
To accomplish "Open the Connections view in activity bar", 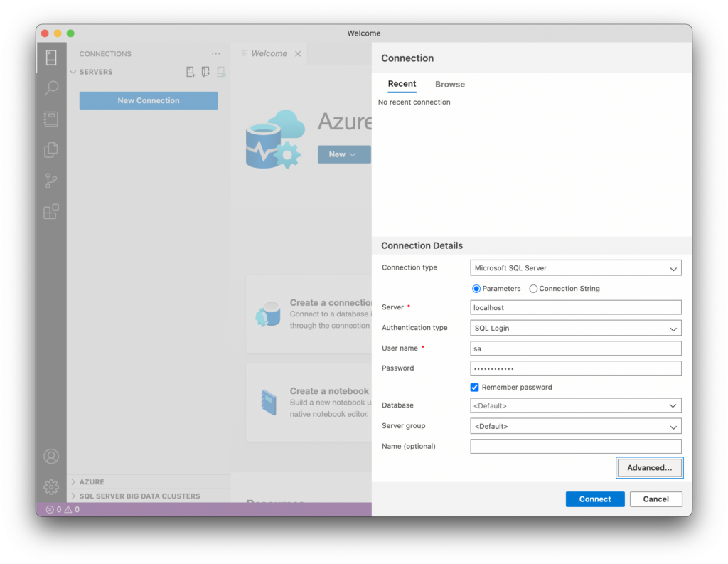I will 51,58.
